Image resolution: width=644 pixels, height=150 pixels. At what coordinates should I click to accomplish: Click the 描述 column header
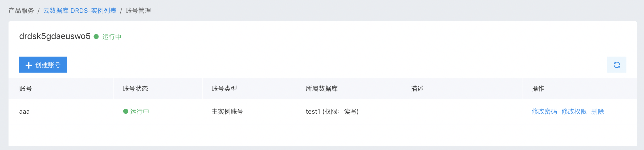point(417,89)
